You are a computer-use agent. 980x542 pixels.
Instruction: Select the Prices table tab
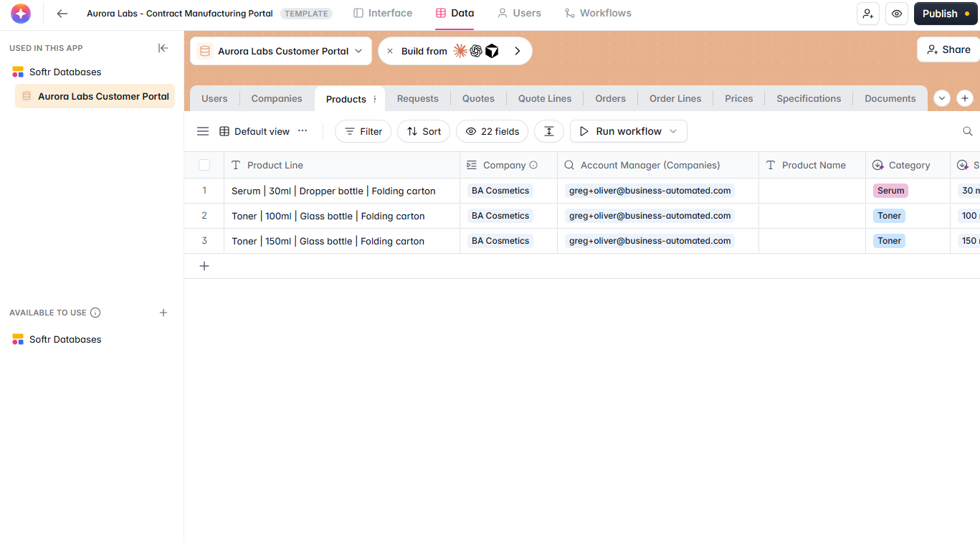pos(738,98)
